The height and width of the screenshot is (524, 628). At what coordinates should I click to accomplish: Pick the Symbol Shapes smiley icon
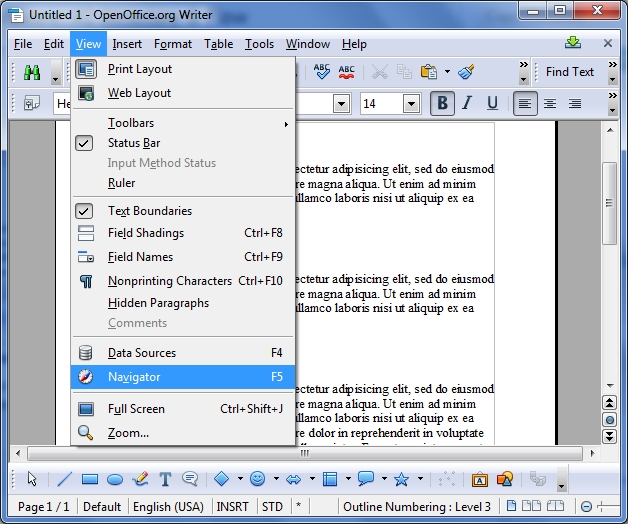[257, 478]
